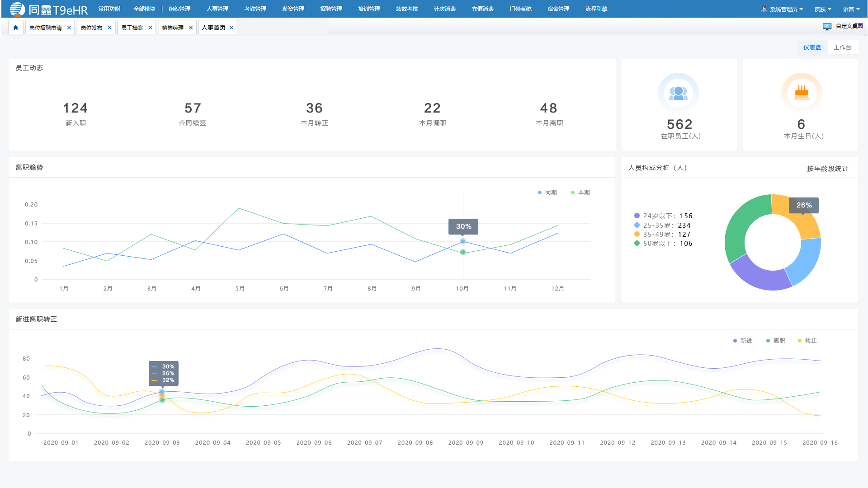The width and height of the screenshot is (868, 488).
Task: Open the 全部模块 menu
Action: [x=144, y=9]
